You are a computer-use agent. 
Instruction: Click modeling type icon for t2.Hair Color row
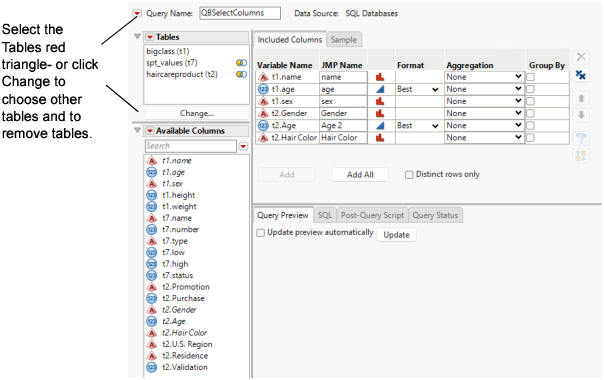[380, 138]
